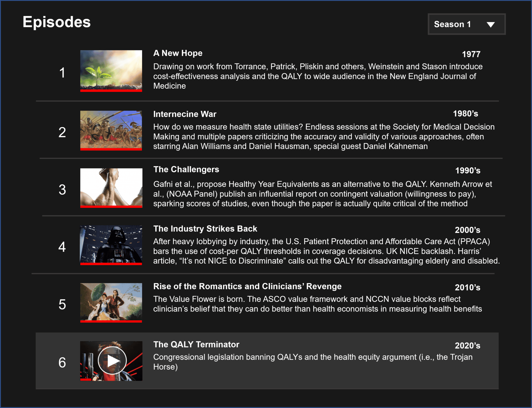Open Rise of the Romantics and Clinicians' Revenge

click(247, 286)
